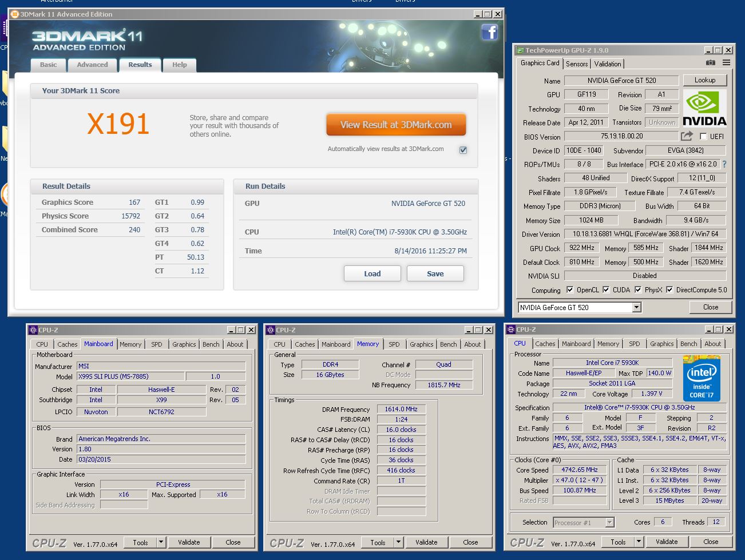The width and height of the screenshot is (745, 560).
Task: Click the NB Frequency 1815.7 MHz value
Action: tap(443, 385)
